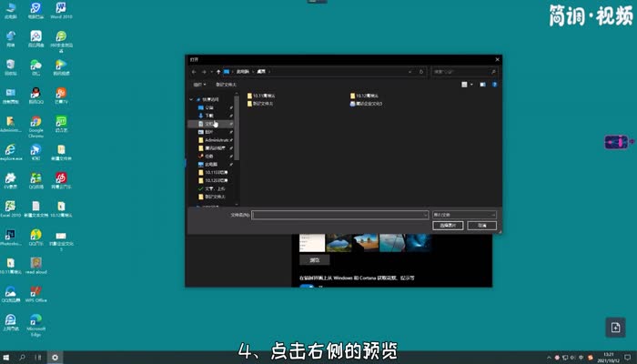Screen dimensions: 637x364
Task: Open the view options dropdown arrow
Action: (x=472, y=84)
